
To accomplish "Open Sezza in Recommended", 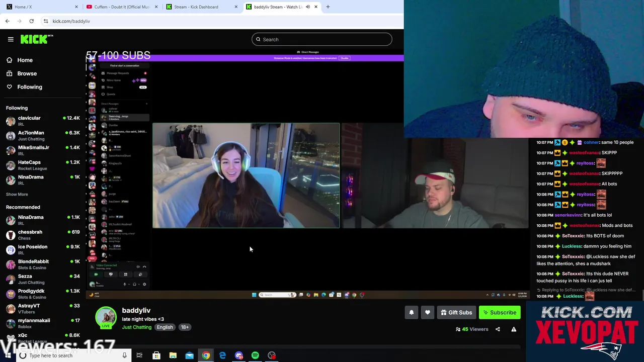I will [x=43, y=279].
